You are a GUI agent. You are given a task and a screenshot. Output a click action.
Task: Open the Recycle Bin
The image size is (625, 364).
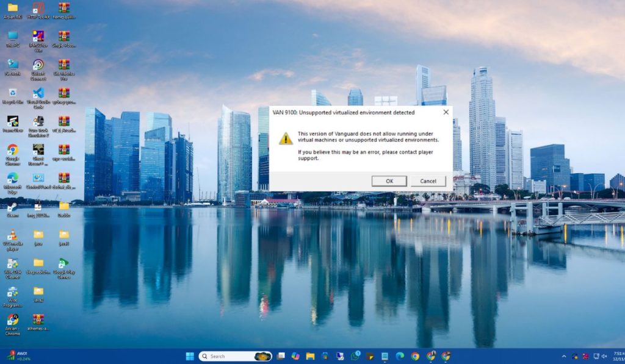tap(12, 93)
